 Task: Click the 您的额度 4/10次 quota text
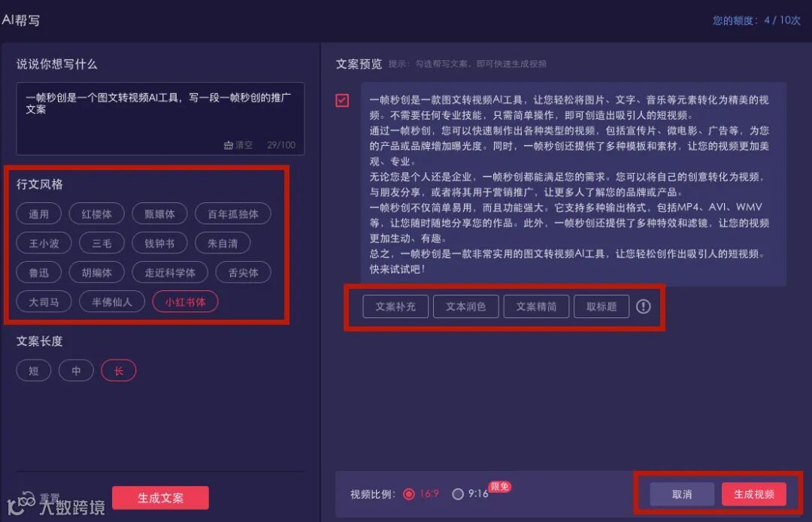(756, 20)
